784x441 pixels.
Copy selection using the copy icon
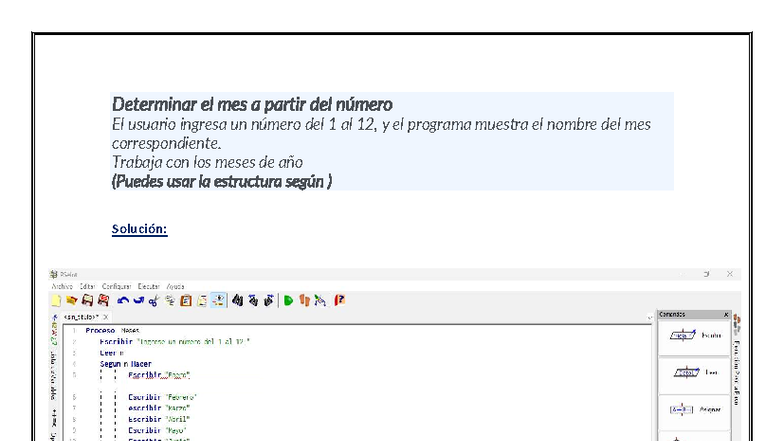(x=170, y=300)
